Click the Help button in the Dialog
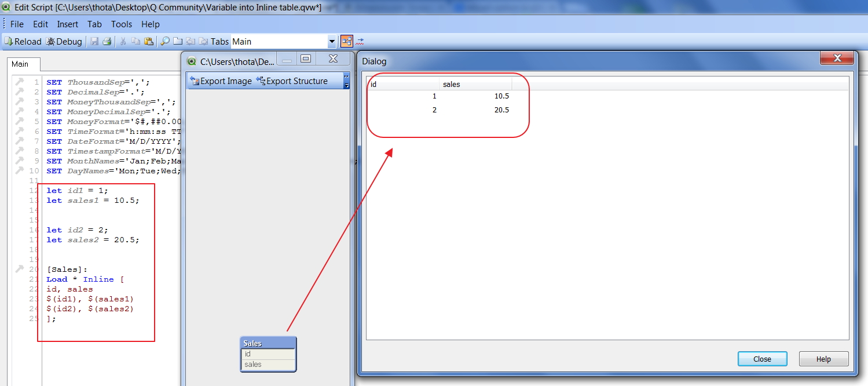 823,358
